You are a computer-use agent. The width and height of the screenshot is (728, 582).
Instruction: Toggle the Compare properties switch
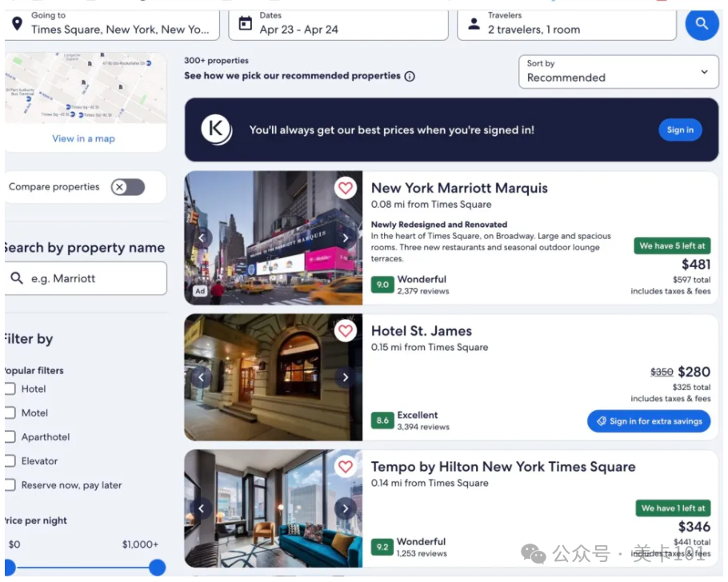pyautogui.click(x=128, y=187)
